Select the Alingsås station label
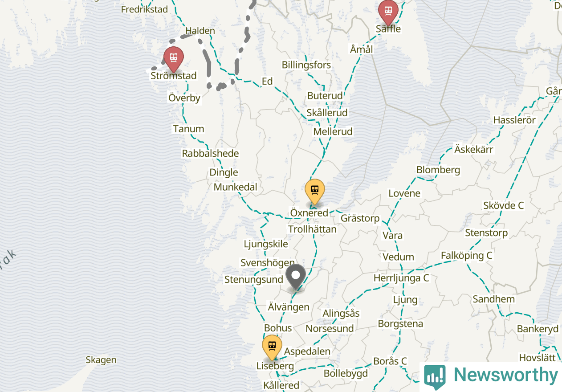This screenshot has width=562, height=392. click(x=341, y=313)
